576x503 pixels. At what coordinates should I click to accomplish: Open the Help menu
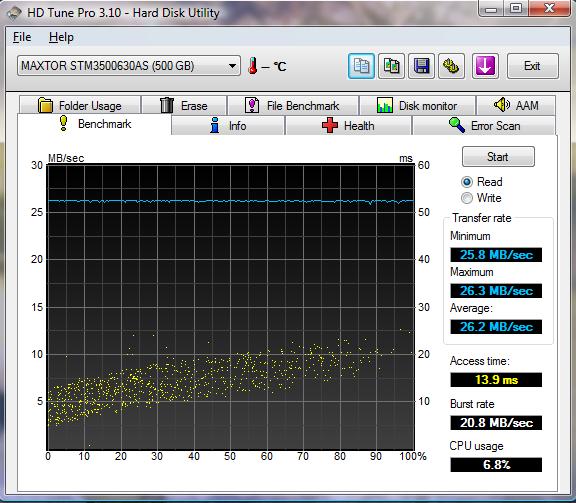pyautogui.click(x=61, y=37)
